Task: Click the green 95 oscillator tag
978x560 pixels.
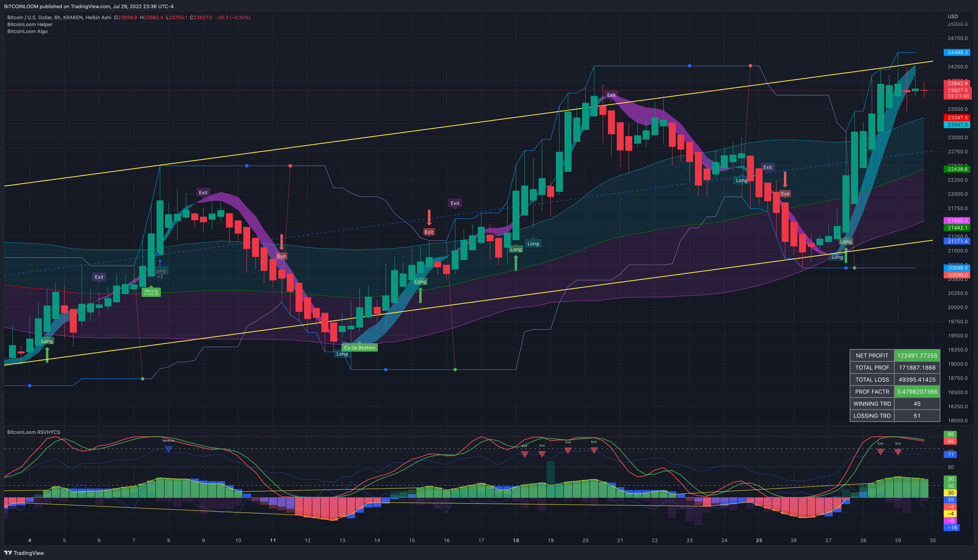Action: tap(951, 434)
